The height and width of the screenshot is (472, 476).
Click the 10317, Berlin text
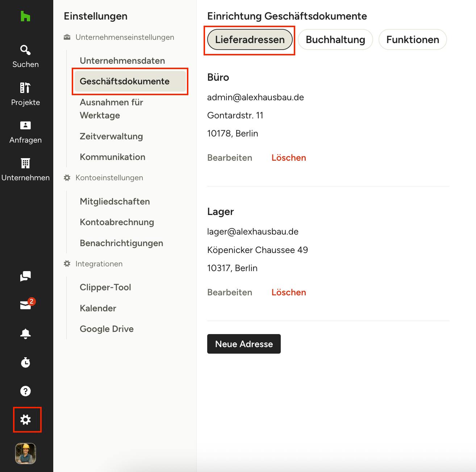coord(232,268)
